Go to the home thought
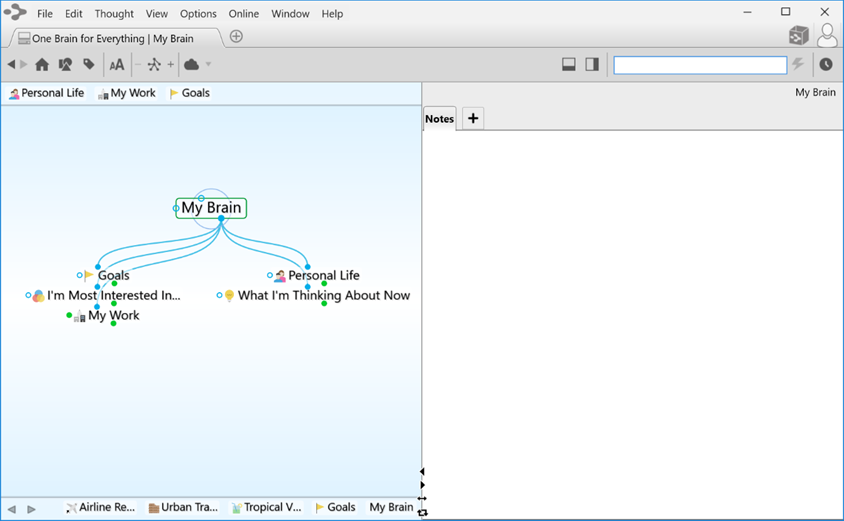Screen dimensions: 844x521 (x=42, y=65)
